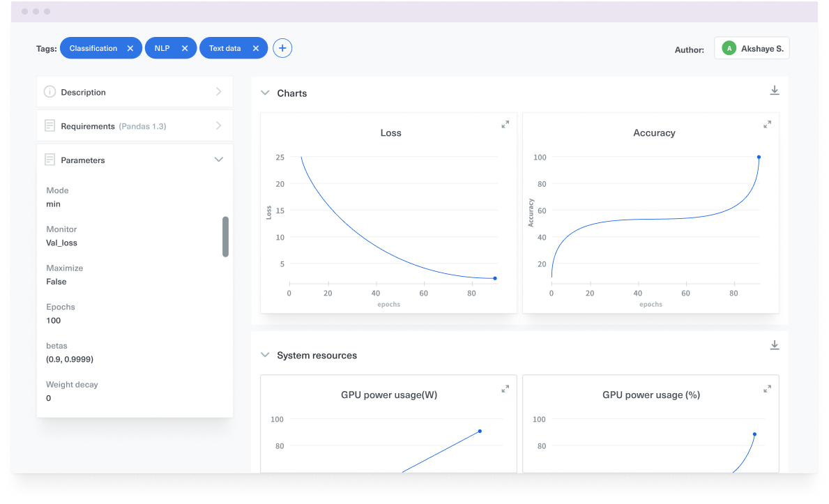Maximize the GPU power usage(W) chart
Screen dimensions: 829x504
click(x=505, y=389)
